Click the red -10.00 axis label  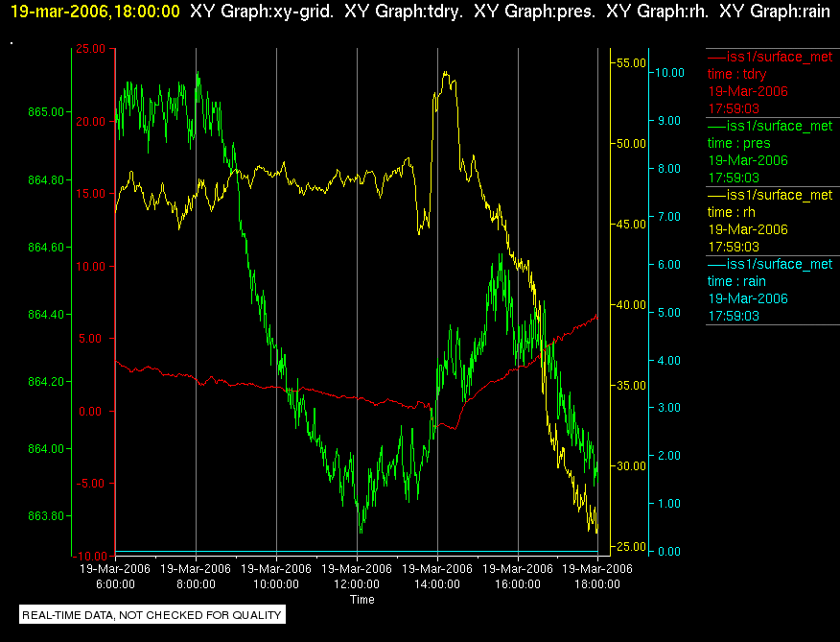[x=88, y=556]
